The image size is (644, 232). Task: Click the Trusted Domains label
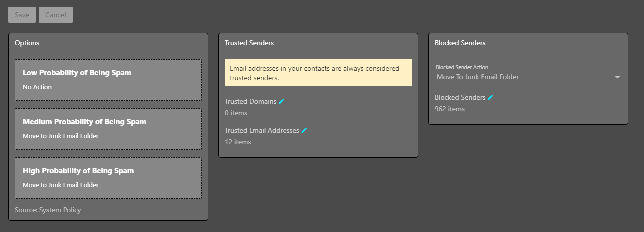[250, 101]
